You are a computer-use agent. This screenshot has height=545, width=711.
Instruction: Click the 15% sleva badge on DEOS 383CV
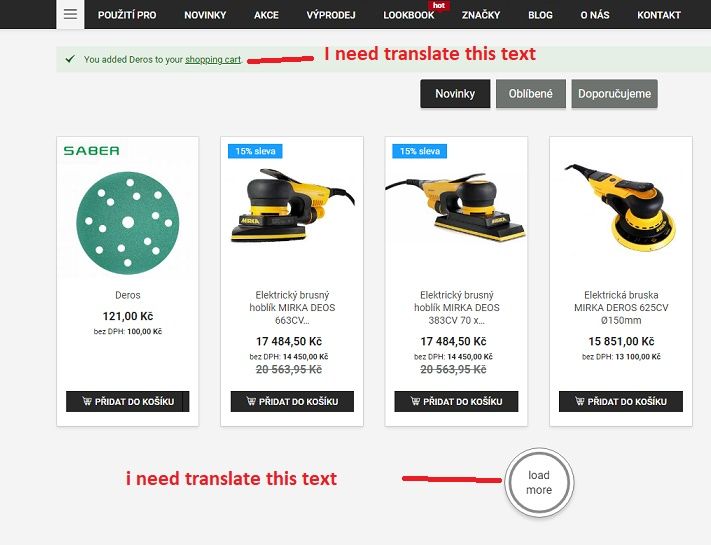point(419,151)
